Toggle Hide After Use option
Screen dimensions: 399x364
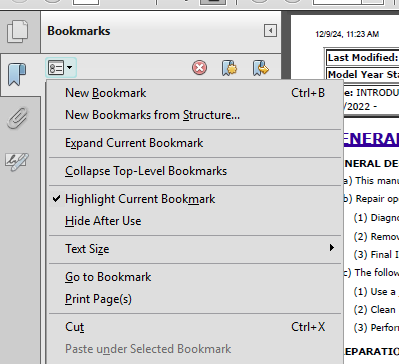click(195, 221)
